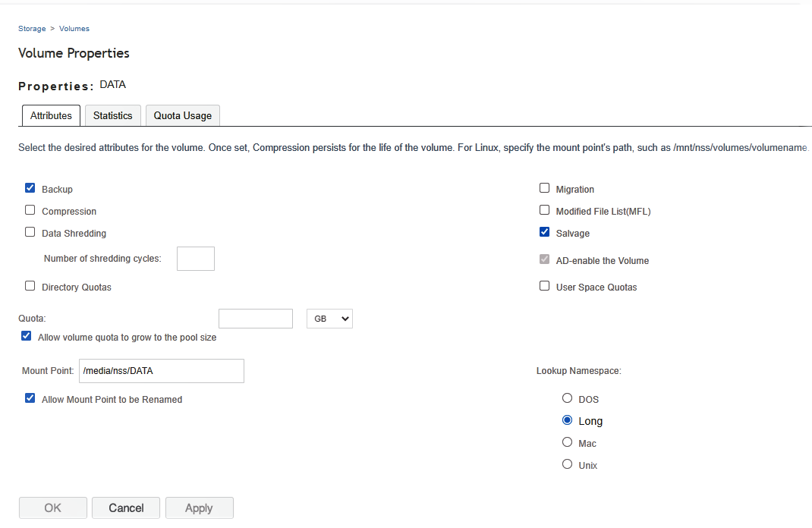Viewport: 812px width, 528px height.
Task: Enable Data Shredding for the volume
Action: 30,231
